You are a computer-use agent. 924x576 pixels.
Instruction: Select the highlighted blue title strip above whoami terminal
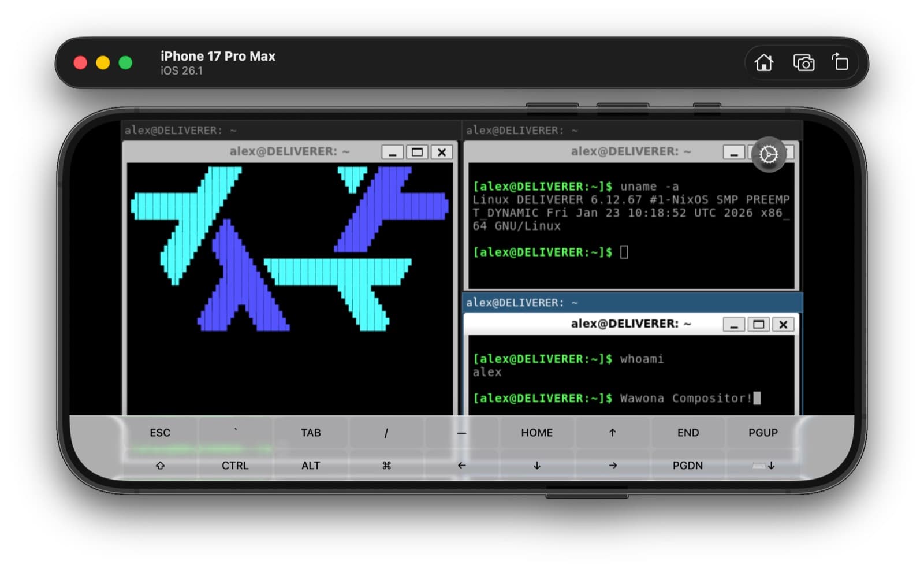pos(632,302)
